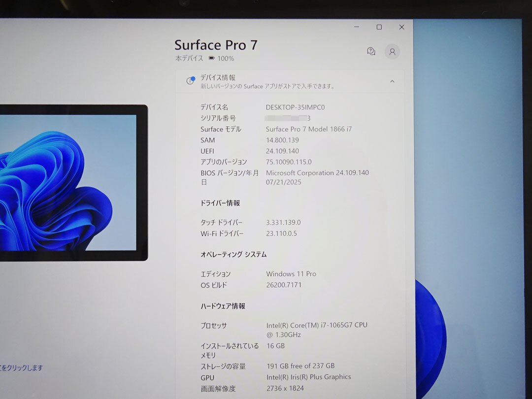The image size is (532, 399).
Task: Click the device info icon with blue dot
Action: (x=190, y=80)
